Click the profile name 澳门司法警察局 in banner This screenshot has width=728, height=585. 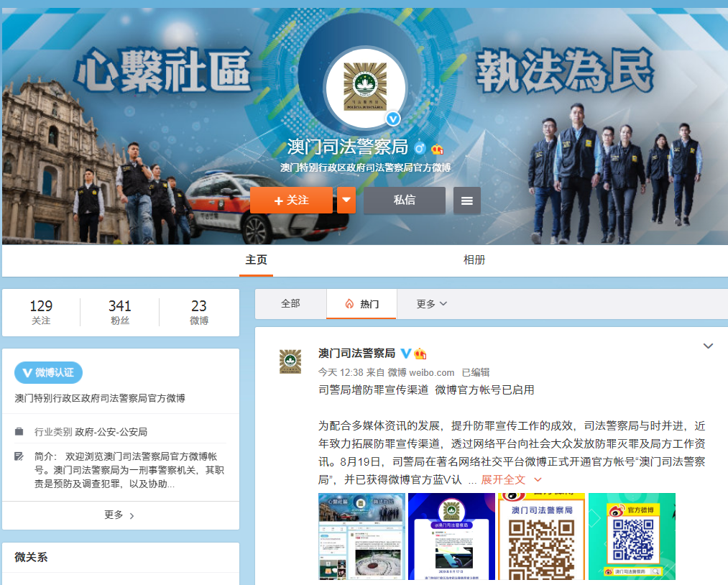coord(347,147)
